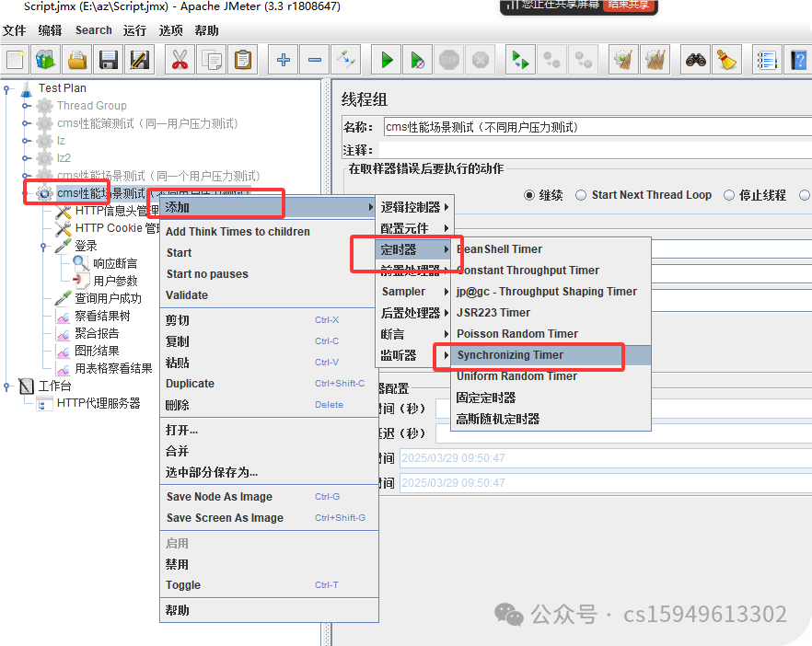The image size is (812, 646).
Task: Select 聚合报告 in the tree
Action: pyautogui.click(x=97, y=333)
